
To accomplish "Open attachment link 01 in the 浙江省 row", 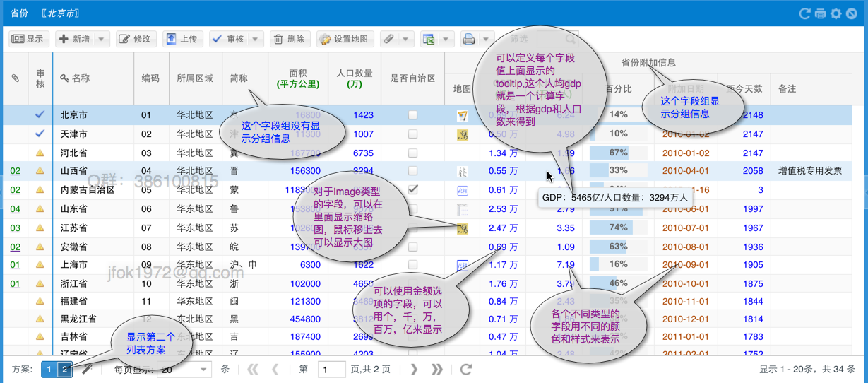I will tap(15, 284).
